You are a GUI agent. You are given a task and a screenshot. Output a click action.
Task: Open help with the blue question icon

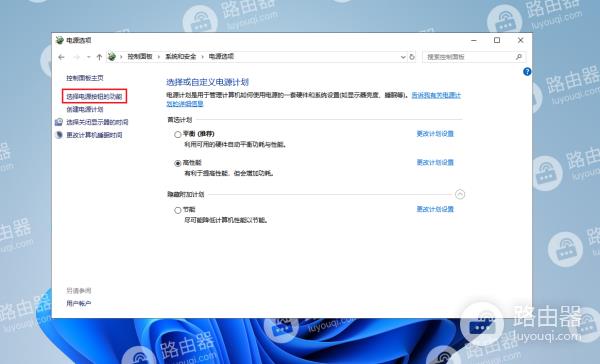(527, 72)
